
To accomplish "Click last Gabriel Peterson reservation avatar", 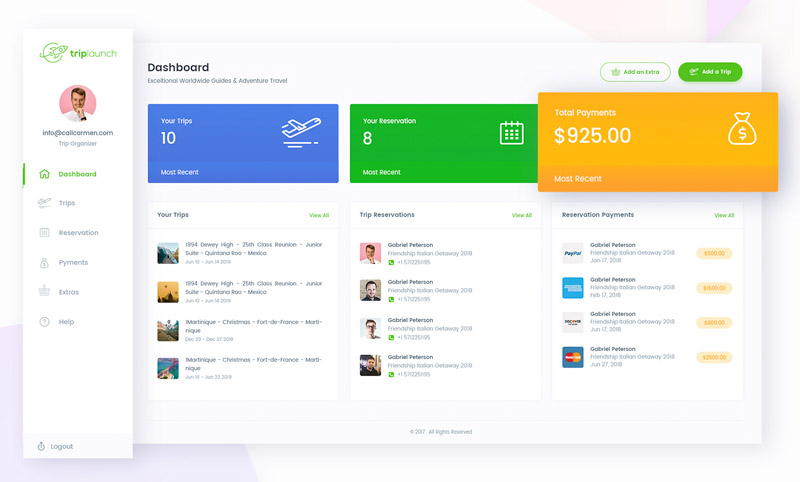I will (x=370, y=365).
